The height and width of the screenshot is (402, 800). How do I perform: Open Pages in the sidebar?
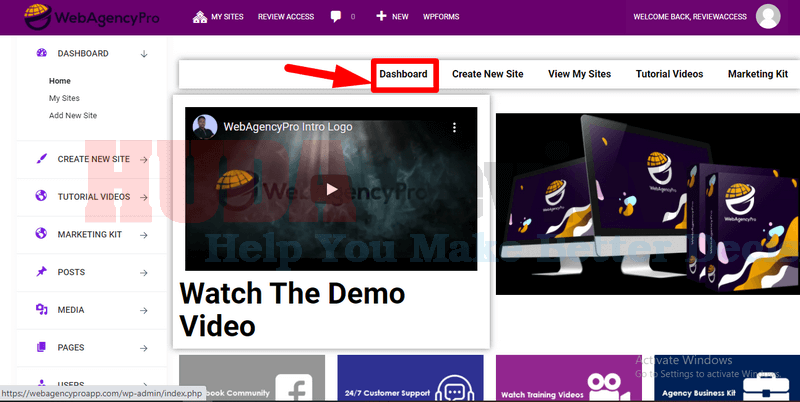click(x=71, y=348)
